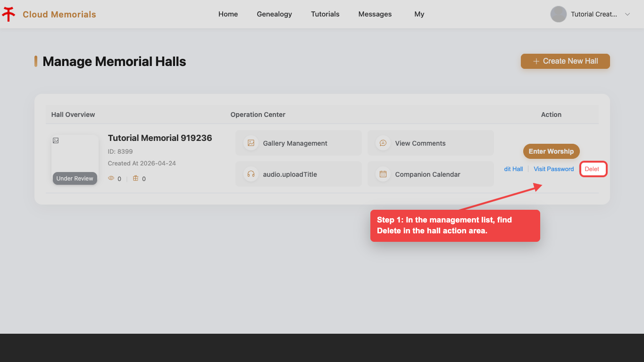Click the broken image icon on the thumbnail

point(56,140)
